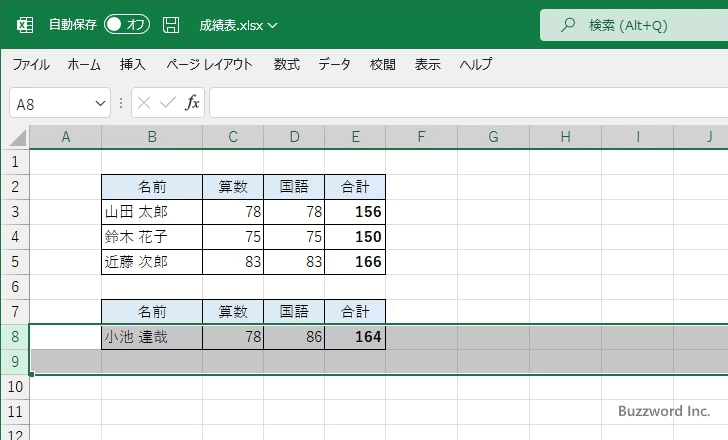Viewport: 728px width, 440px height.
Task: Click the Insert Function fx icon
Action: coord(192,103)
